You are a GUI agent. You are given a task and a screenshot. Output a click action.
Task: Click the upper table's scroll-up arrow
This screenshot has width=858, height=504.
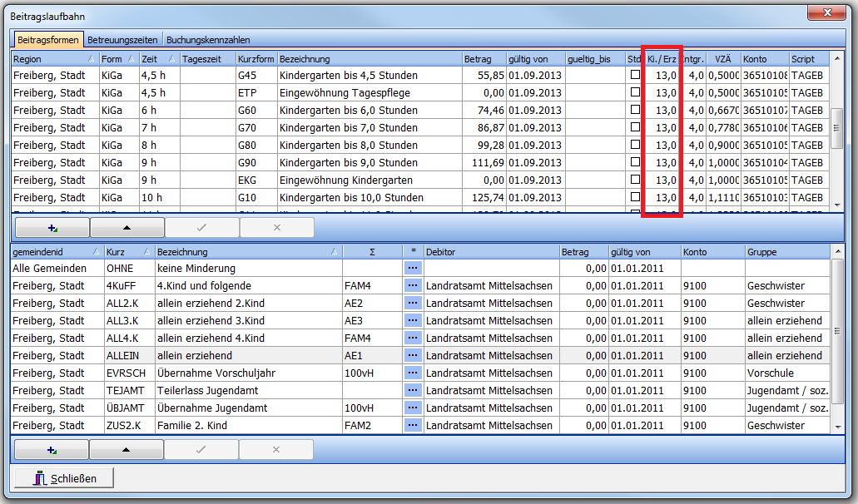(836, 58)
